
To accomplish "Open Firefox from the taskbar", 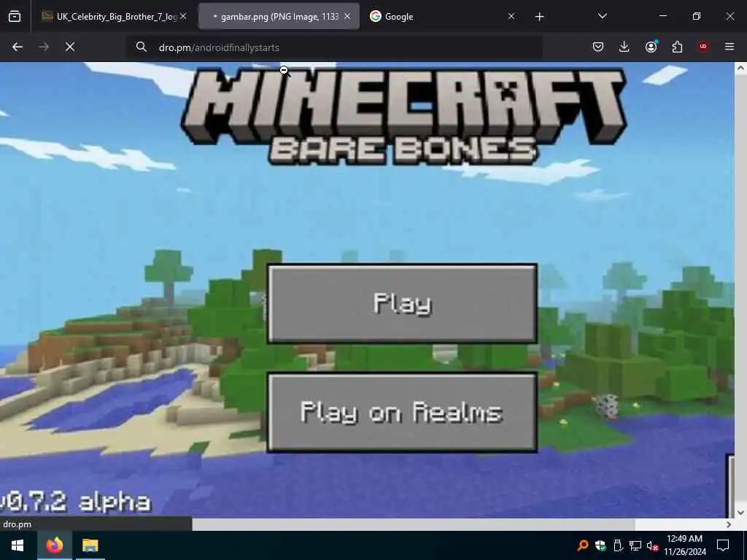I will point(55,545).
